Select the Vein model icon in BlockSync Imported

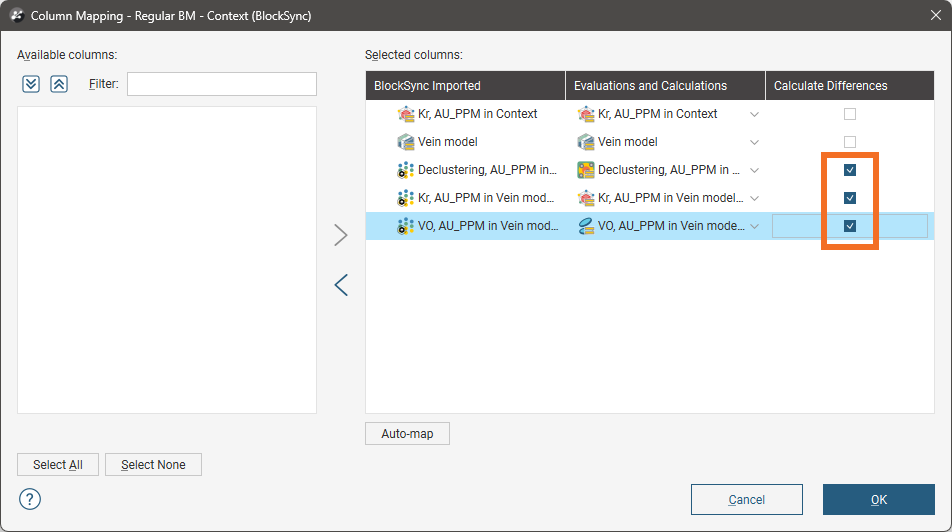point(406,142)
